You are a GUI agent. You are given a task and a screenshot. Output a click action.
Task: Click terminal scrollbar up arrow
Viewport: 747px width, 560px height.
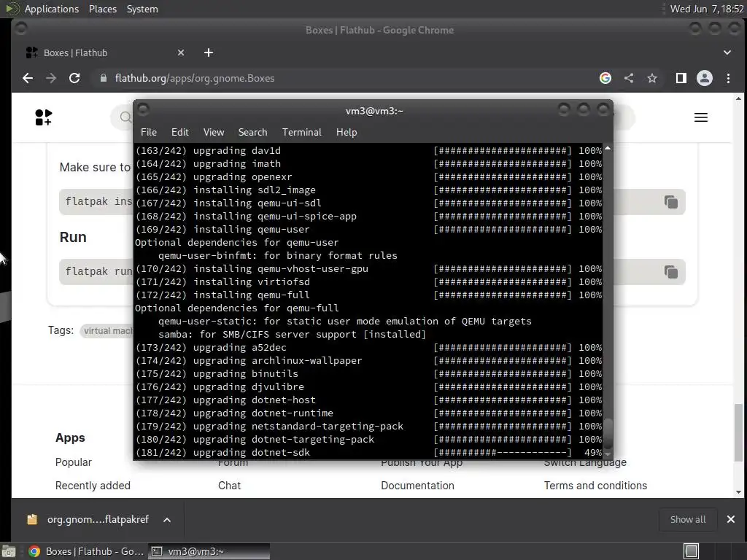point(608,149)
